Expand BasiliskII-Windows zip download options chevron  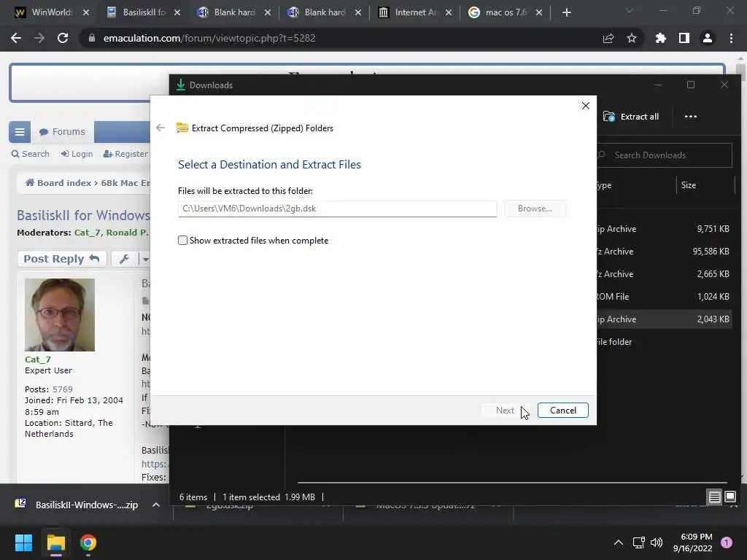tap(156, 505)
